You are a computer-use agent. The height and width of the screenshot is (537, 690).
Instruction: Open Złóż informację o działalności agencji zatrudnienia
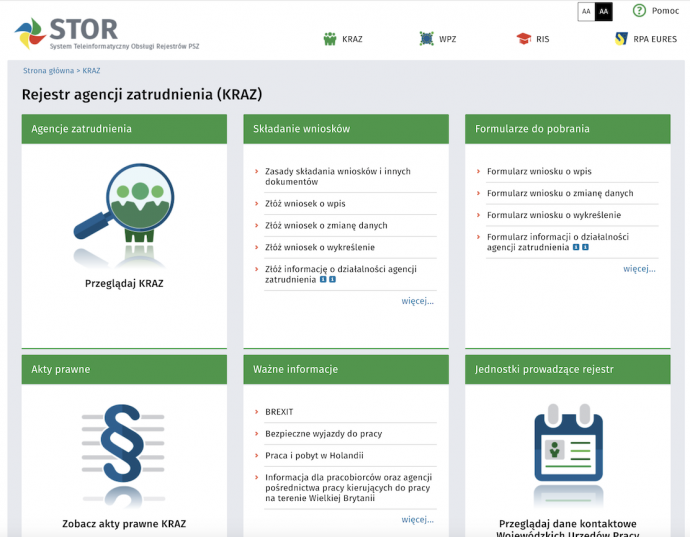pos(341,274)
